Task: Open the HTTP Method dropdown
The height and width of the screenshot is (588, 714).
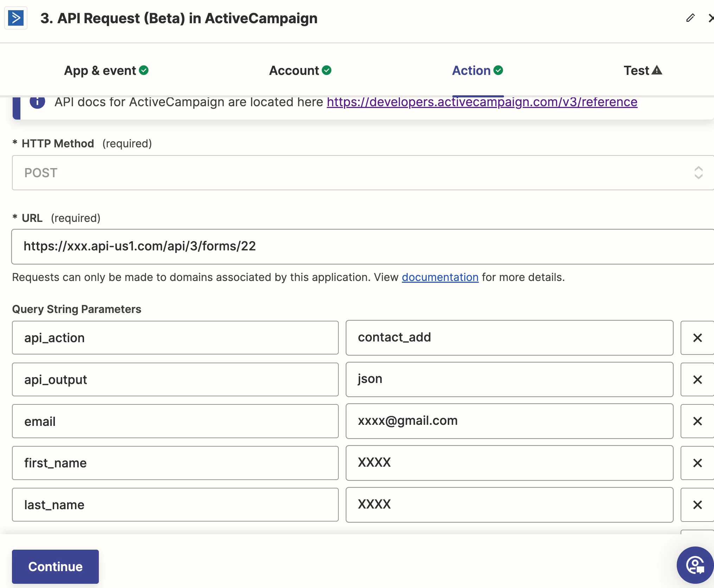Action: [x=362, y=173]
